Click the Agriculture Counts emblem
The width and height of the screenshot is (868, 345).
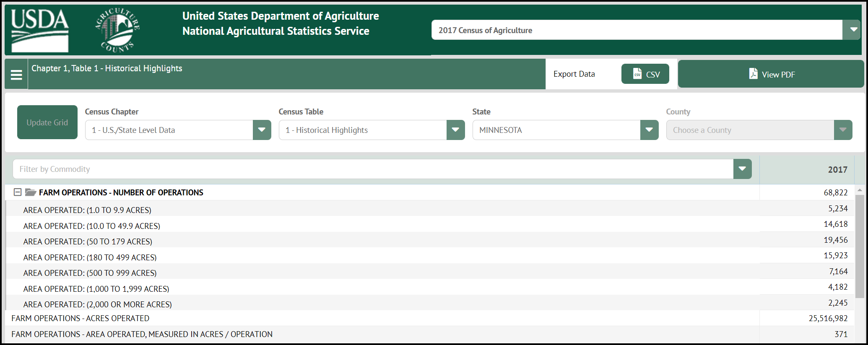117,30
